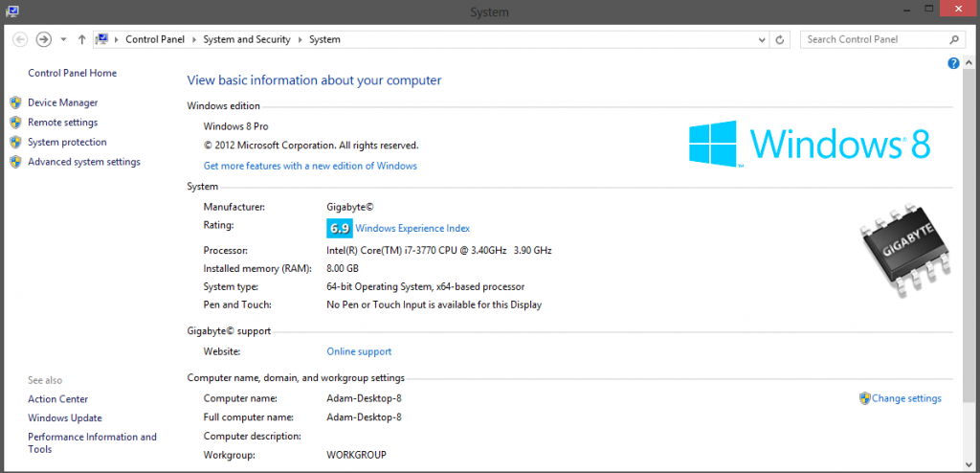Open Action Center

57,399
